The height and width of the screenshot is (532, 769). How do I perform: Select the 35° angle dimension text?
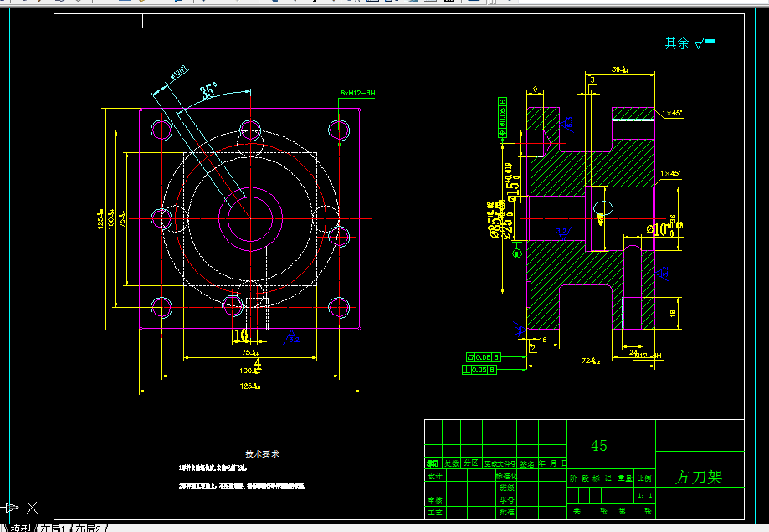click(x=208, y=91)
